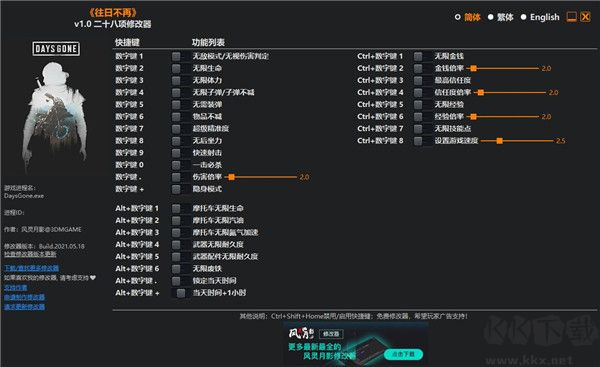Click the 金钱倍率 slider handle
Viewport: 600px width, 367px height.
point(473,69)
